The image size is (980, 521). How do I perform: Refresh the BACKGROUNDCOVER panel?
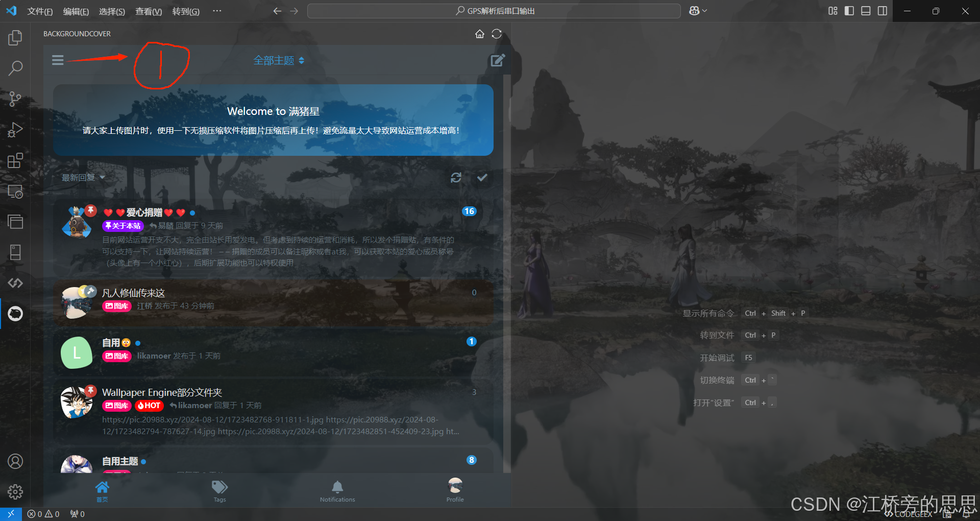(x=497, y=34)
